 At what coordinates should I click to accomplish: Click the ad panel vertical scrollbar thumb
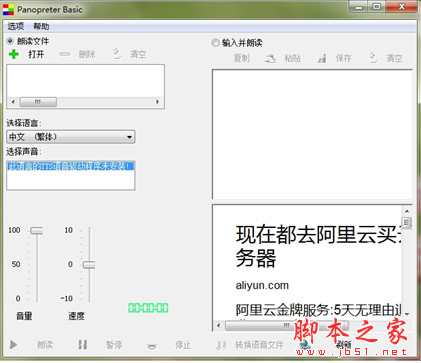pyautogui.click(x=407, y=222)
